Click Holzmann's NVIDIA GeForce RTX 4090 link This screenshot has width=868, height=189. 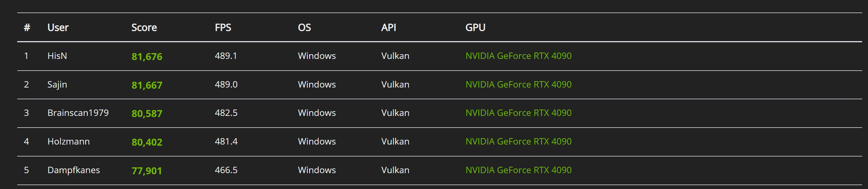coord(518,141)
